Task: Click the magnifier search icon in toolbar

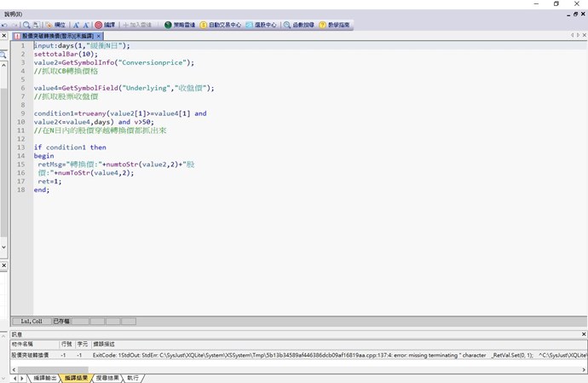Action: coord(26,26)
